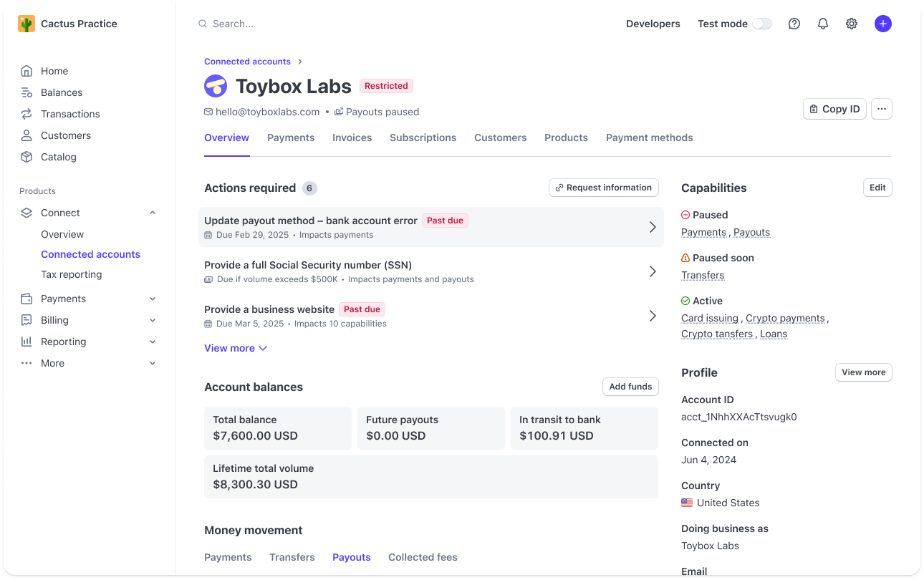The height and width of the screenshot is (580, 924).
Task: Open the Update payout method row chevron
Action: click(653, 227)
